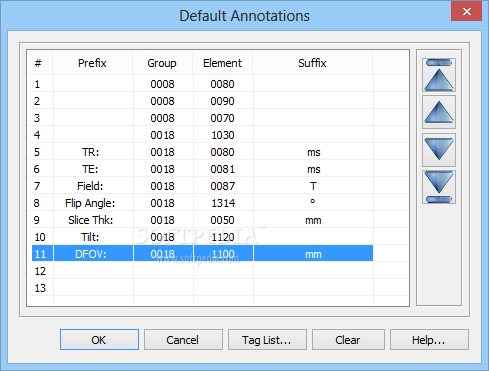
Task: Click group 0018 in row 4
Action: tap(162, 135)
